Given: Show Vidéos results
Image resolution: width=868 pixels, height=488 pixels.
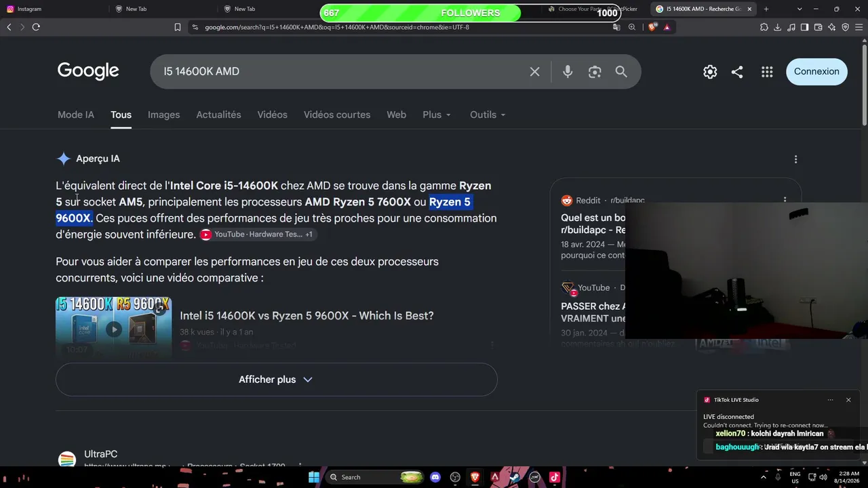Looking at the screenshot, I should pos(272,115).
